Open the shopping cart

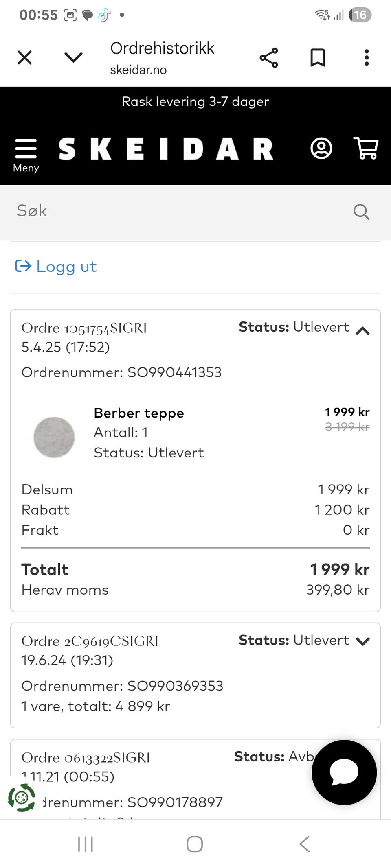pyautogui.click(x=366, y=148)
